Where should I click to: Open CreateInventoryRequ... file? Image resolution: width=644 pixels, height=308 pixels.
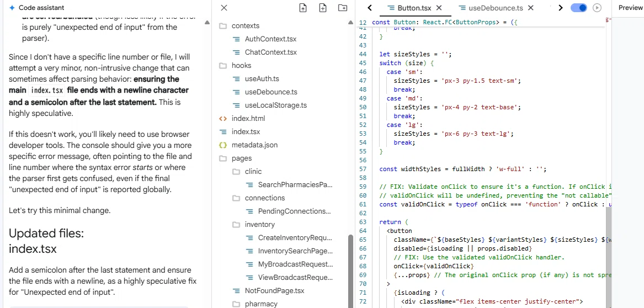tap(295, 238)
